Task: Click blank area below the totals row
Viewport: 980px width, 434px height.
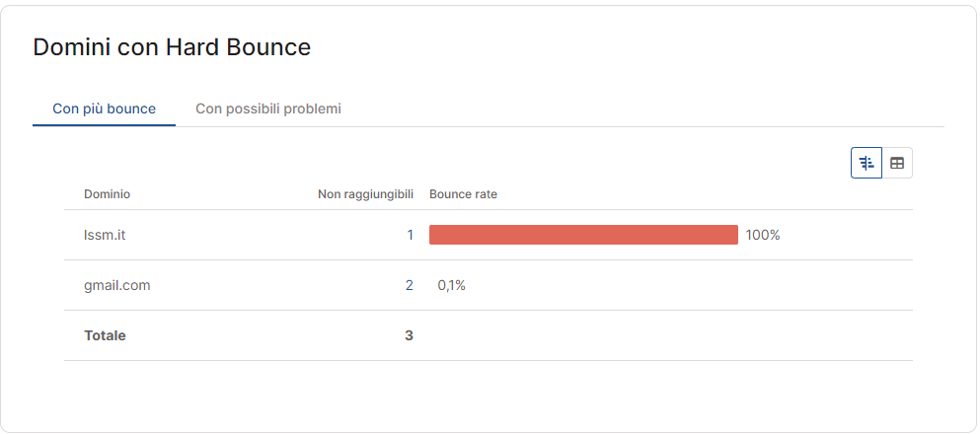Action: 489,394
